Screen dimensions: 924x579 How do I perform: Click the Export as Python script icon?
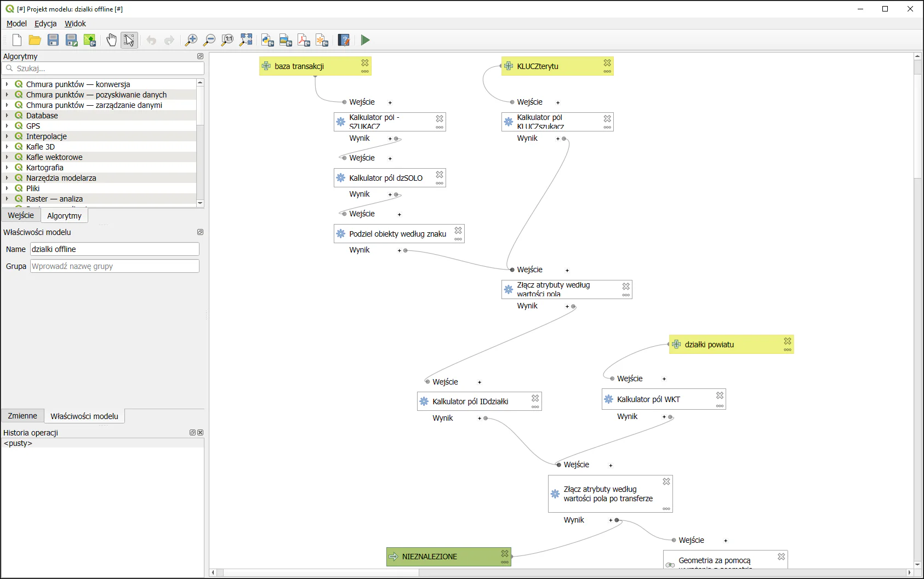coord(267,40)
